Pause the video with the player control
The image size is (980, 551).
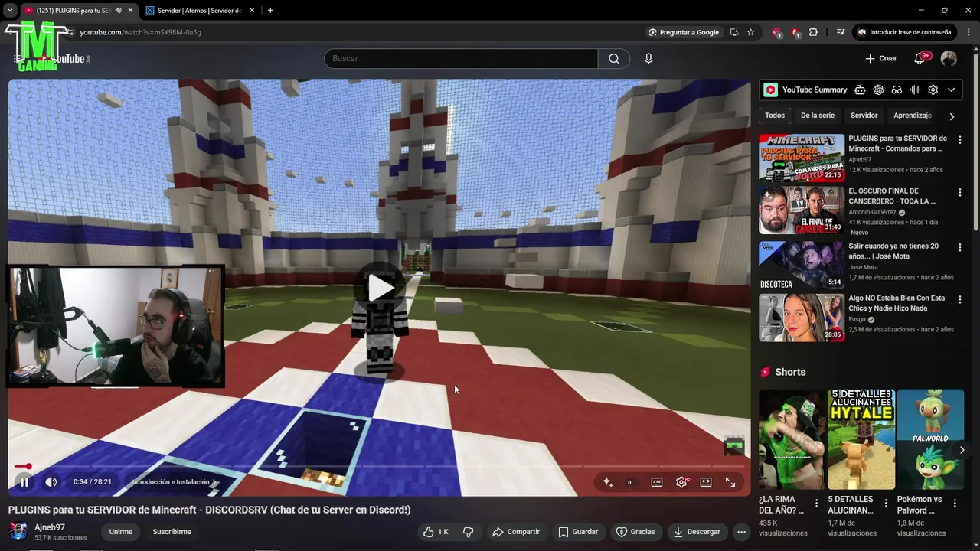(x=24, y=482)
